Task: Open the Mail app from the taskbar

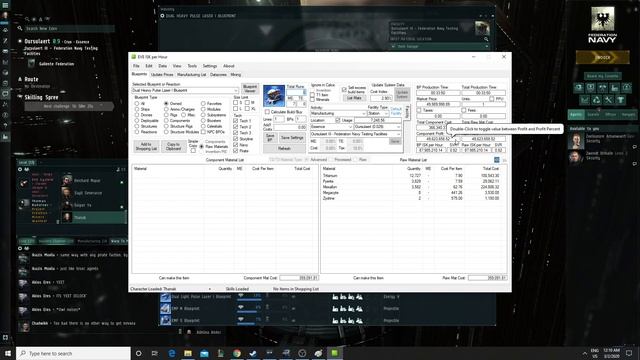Action: (204, 353)
